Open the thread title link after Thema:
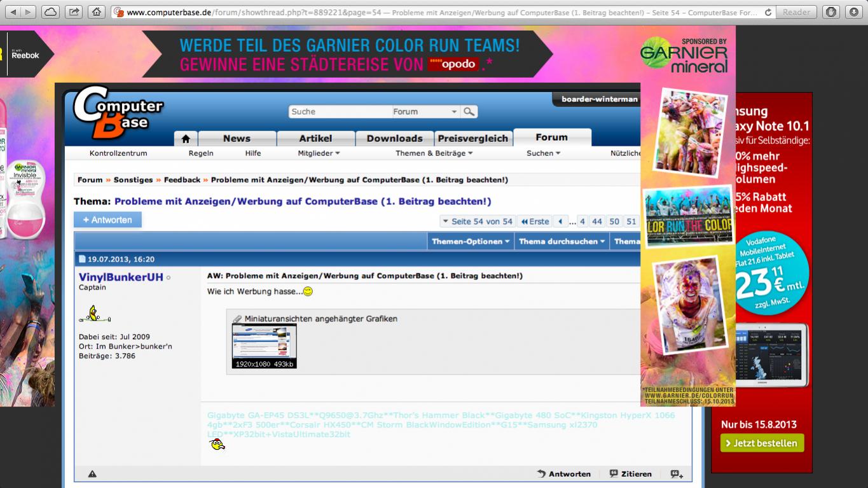 (303, 202)
